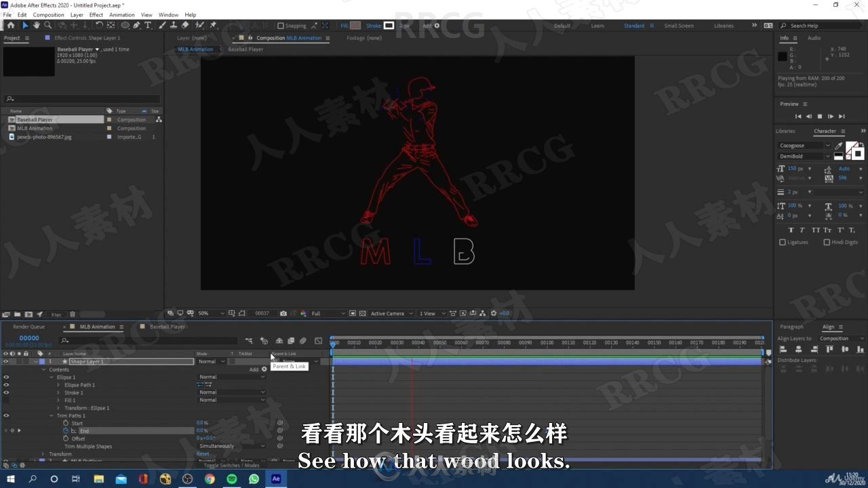Image resolution: width=868 pixels, height=488 pixels.
Task: Click the Search Help field
Action: tap(820, 26)
